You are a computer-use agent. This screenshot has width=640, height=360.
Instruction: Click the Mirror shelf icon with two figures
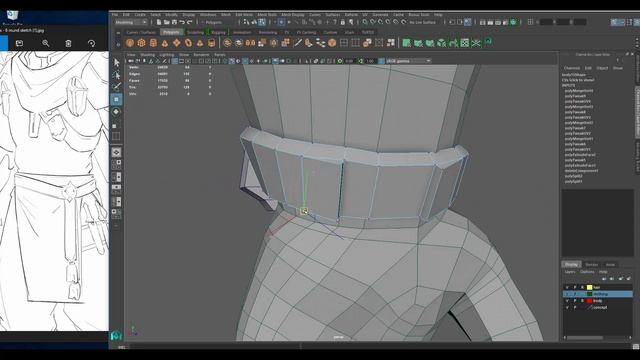tap(250, 42)
